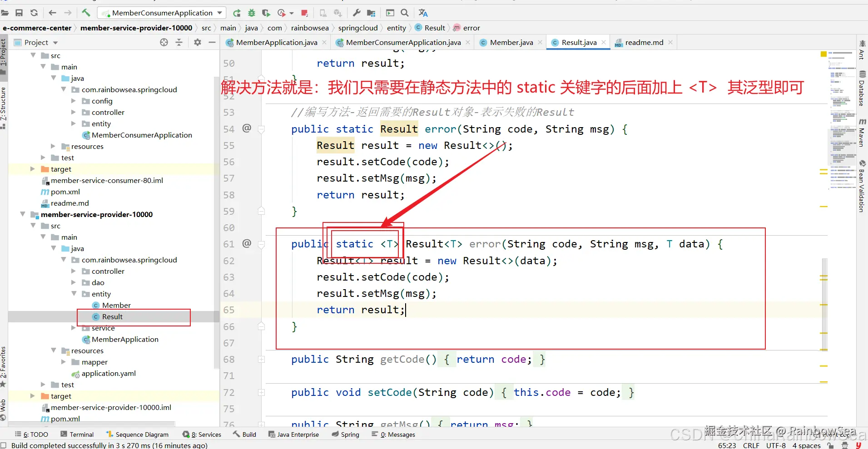Toggle fold for error method at line 54
Image resolution: width=868 pixels, height=449 pixels.
coord(262,129)
